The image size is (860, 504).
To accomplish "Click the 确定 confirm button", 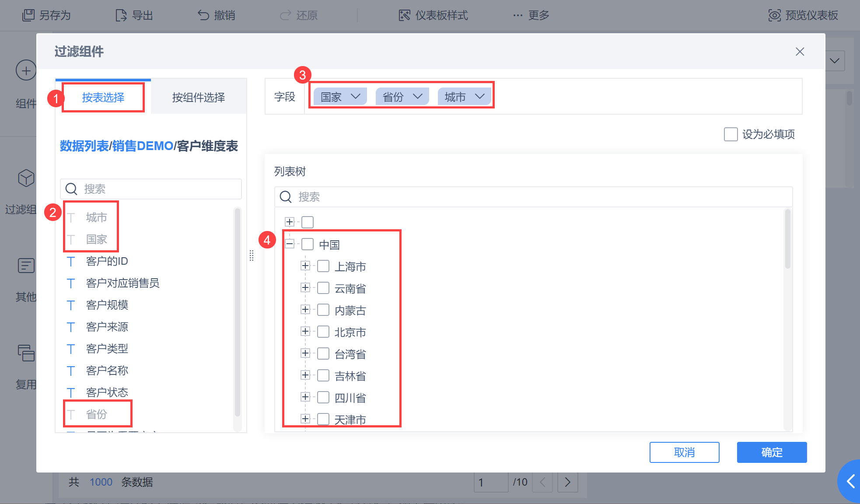I will [772, 452].
